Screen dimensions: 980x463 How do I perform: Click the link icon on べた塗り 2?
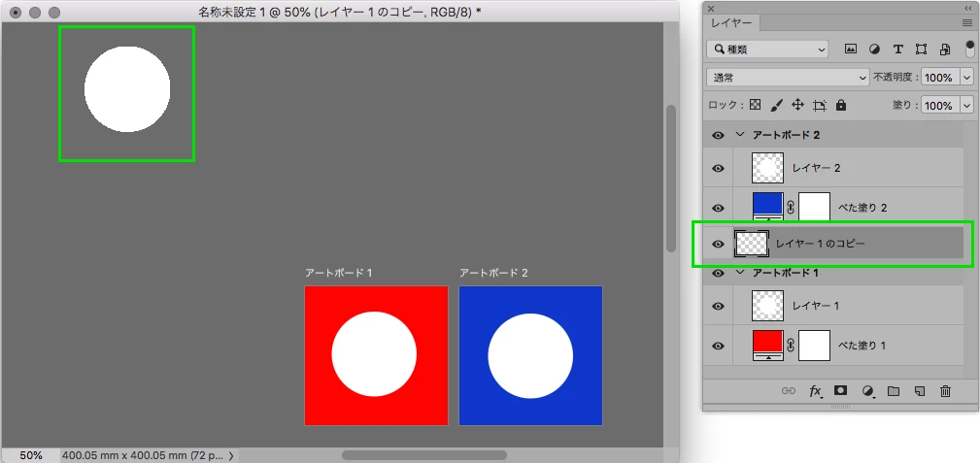pyautogui.click(x=791, y=208)
